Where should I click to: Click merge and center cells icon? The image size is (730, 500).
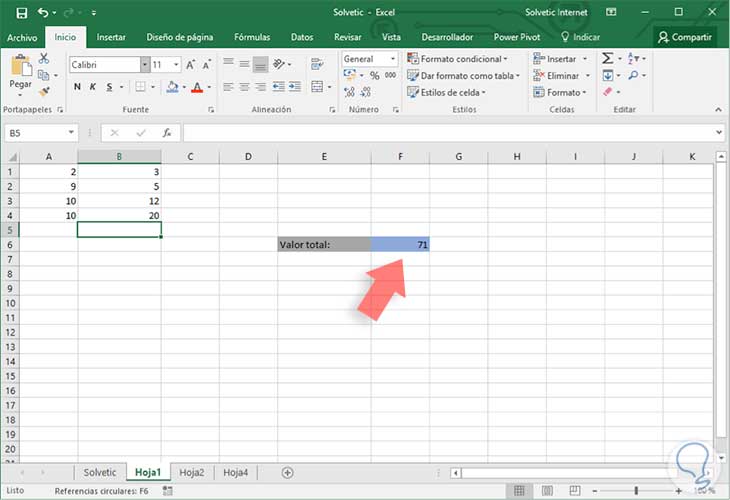click(x=317, y=87)
